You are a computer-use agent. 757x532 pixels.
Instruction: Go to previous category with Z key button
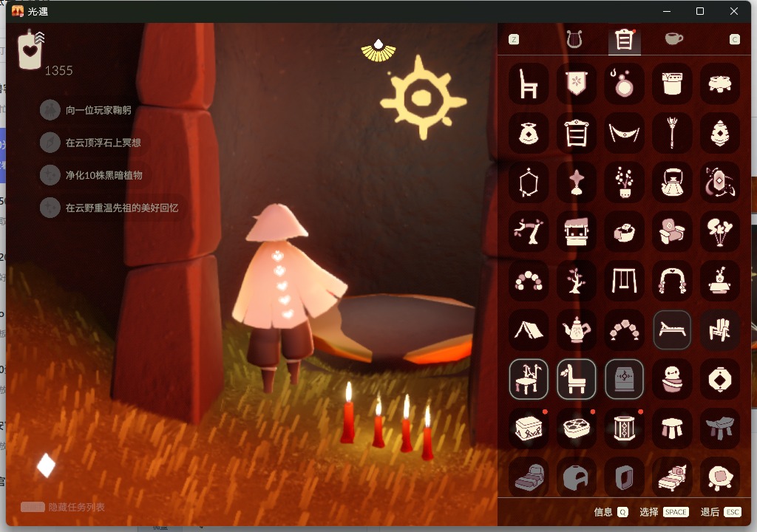(x=514, y=40)
